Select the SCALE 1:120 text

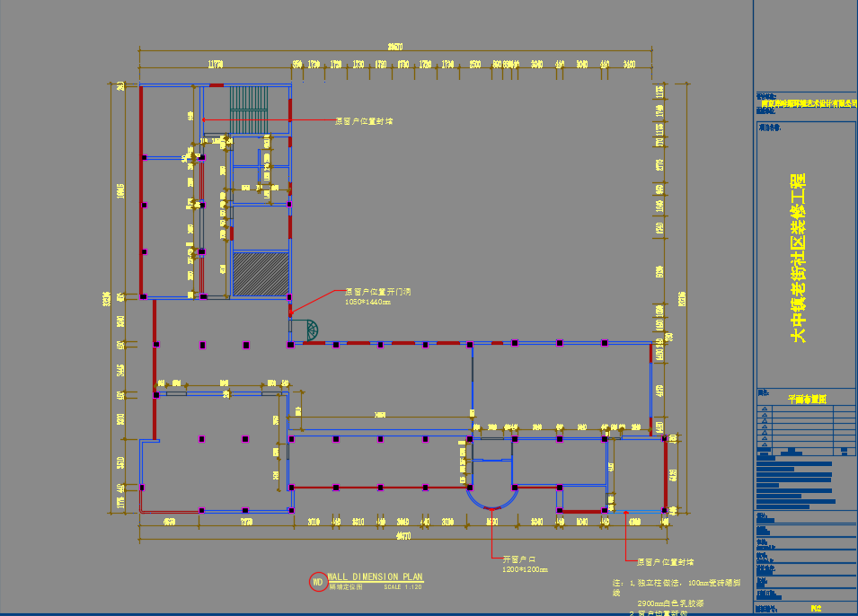tap(402, 587)
